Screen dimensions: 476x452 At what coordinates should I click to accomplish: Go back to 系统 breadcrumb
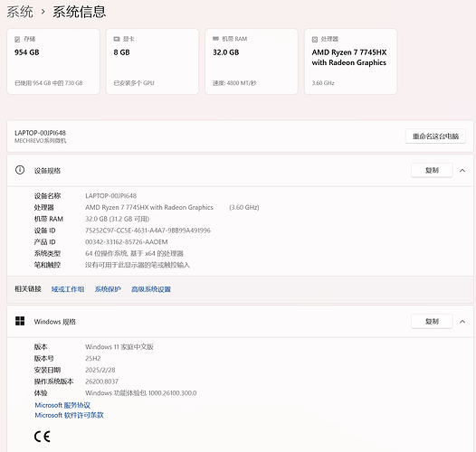click(20, 12)
